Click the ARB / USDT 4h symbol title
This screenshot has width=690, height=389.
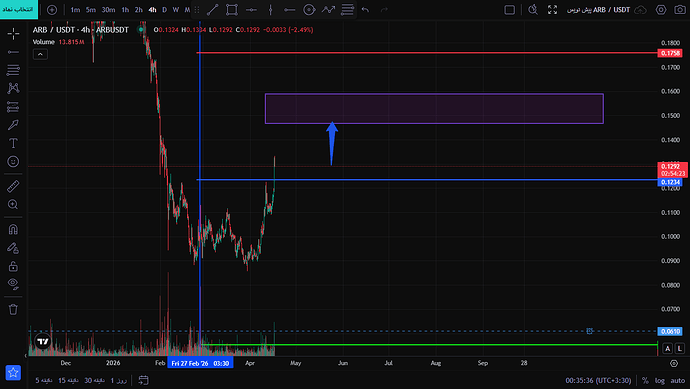81,30
